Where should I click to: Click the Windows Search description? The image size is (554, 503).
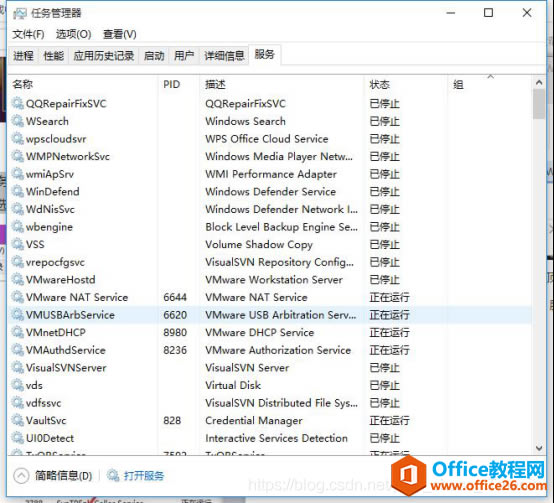245,121
